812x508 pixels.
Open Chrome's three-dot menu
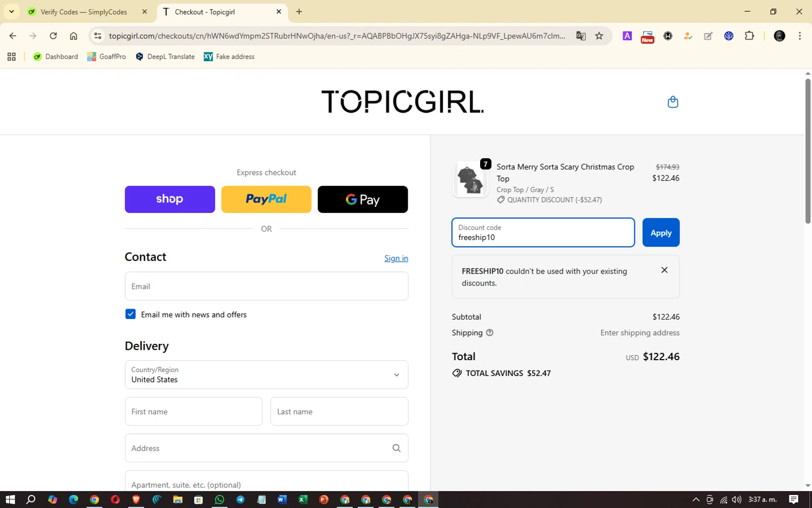[x=800, y=36]
